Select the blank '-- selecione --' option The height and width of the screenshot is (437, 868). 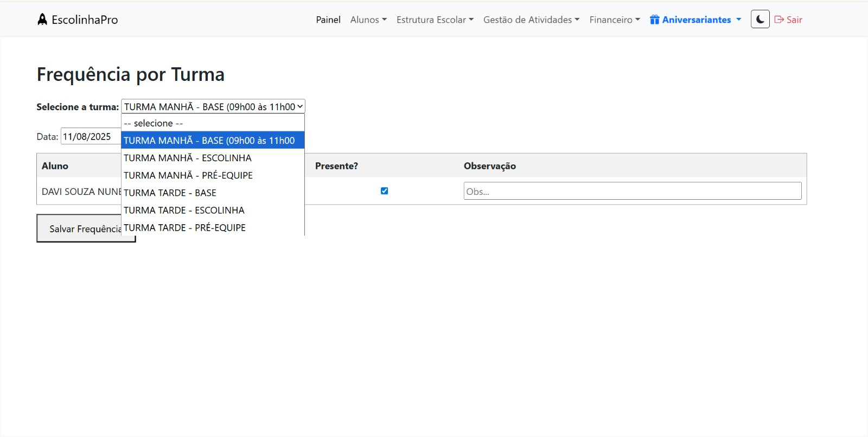[154, 123]
